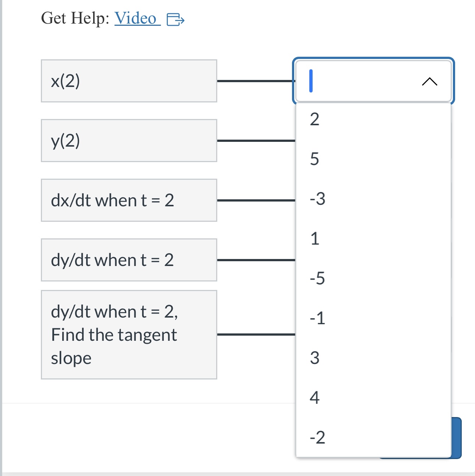Select the dy/dt when t = 2 box
This screenshot has height=476, width=475.
[129, 260]
